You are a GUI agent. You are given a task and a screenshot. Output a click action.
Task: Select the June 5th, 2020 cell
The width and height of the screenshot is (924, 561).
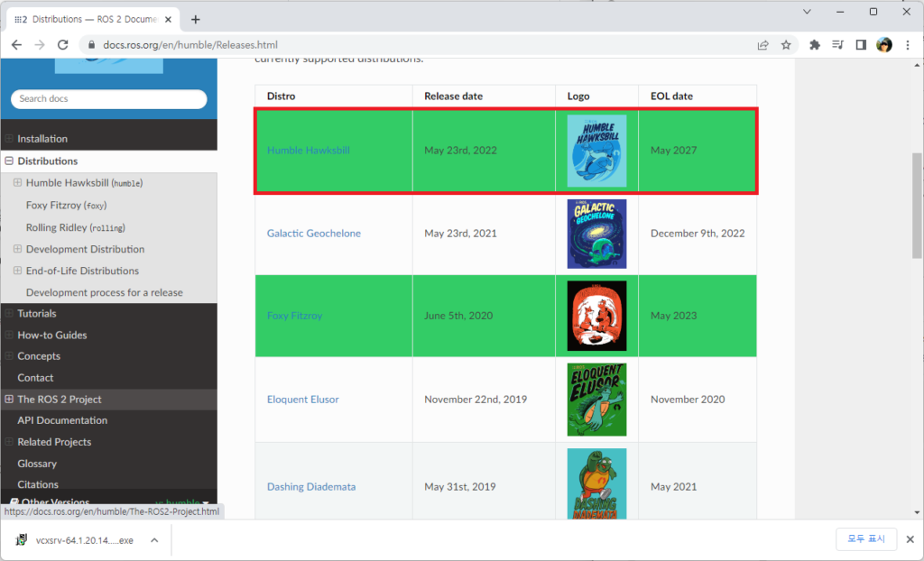click(484, 316)
